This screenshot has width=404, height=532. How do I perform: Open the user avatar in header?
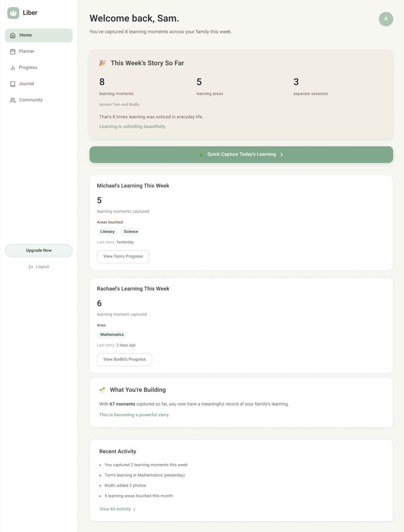point(386,19)
